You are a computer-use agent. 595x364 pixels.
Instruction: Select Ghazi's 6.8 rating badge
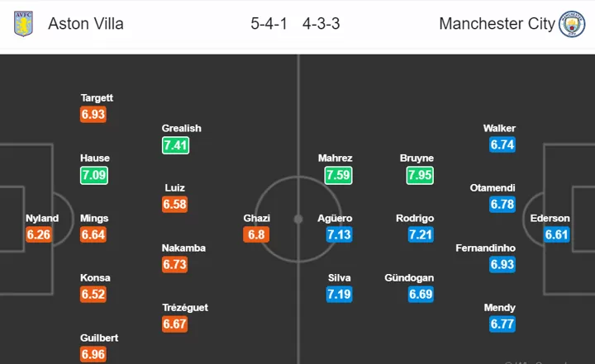(256, 234)
